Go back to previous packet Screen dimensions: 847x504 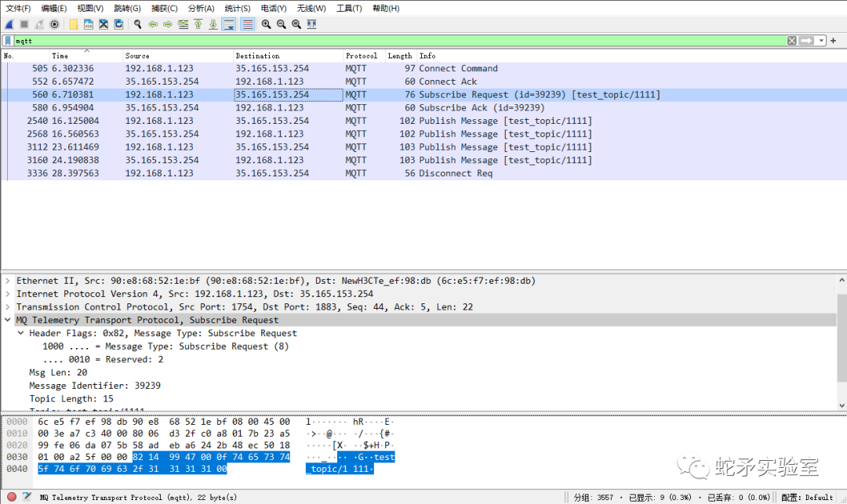153,24
